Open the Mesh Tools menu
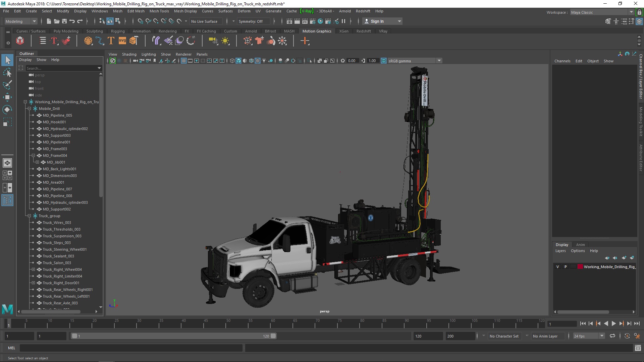This screenshot has width=644, height=362. click(x=159, y=11)
